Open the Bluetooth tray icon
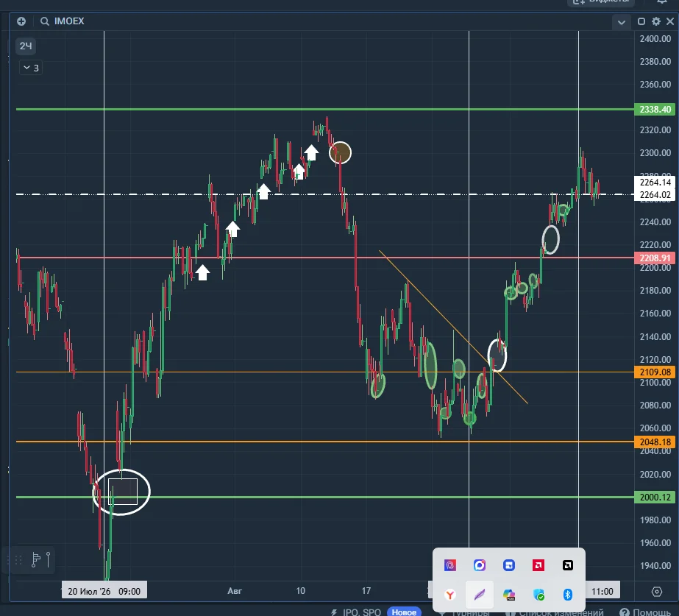Viewport: 679px width, 616px height. (x=568, y=595)
